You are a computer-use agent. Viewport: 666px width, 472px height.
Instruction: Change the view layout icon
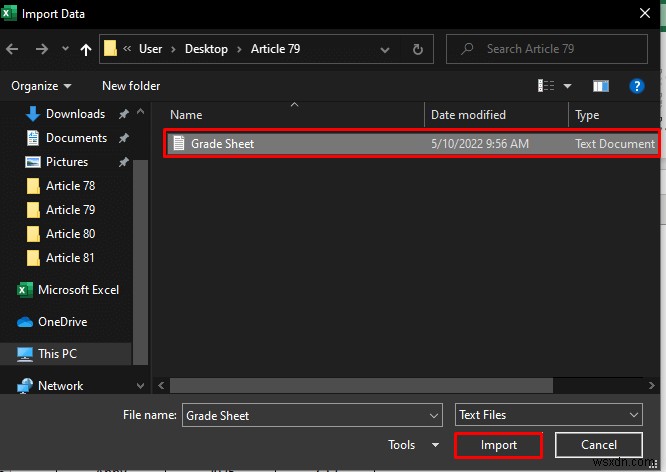(546, 86)
